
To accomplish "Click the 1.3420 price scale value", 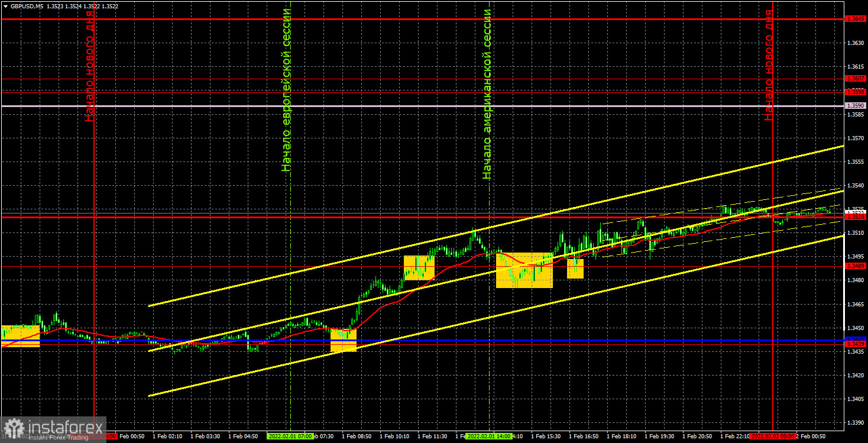I will tap(855, 375).
